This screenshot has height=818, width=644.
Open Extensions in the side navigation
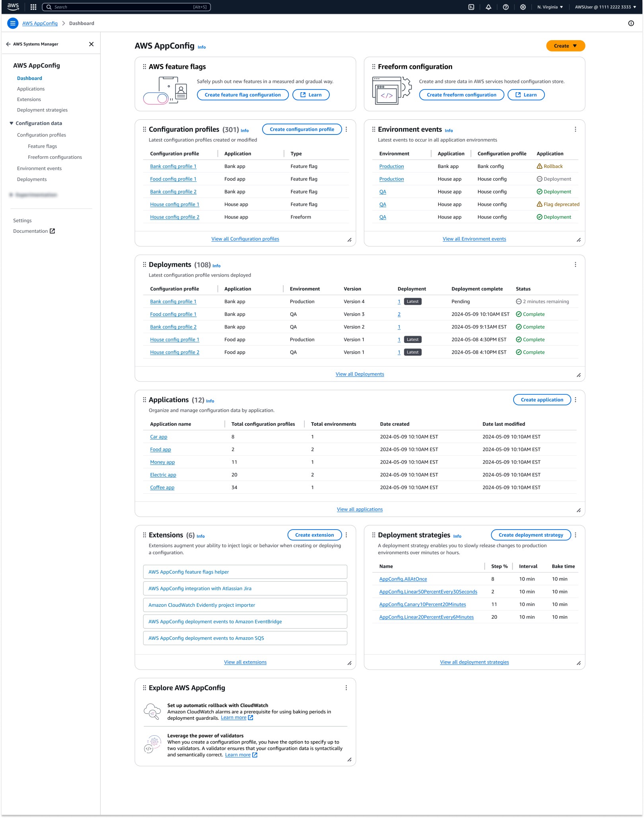click(29, 99)
